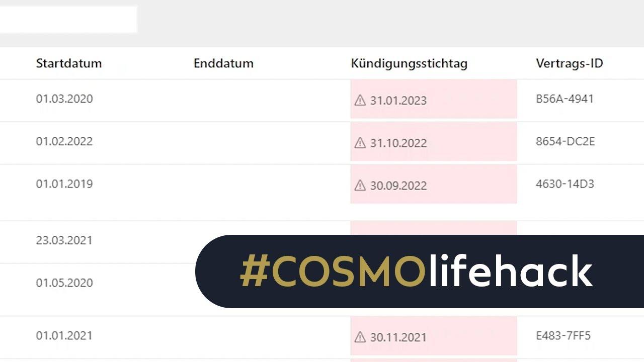The image size is (644, 362).
Task: Select the row starting 01.01.2021
Action: (322, 337)
